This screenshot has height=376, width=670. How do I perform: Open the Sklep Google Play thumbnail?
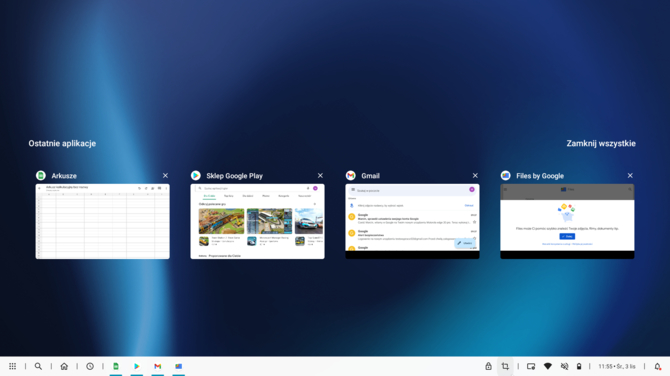point(257,221)
